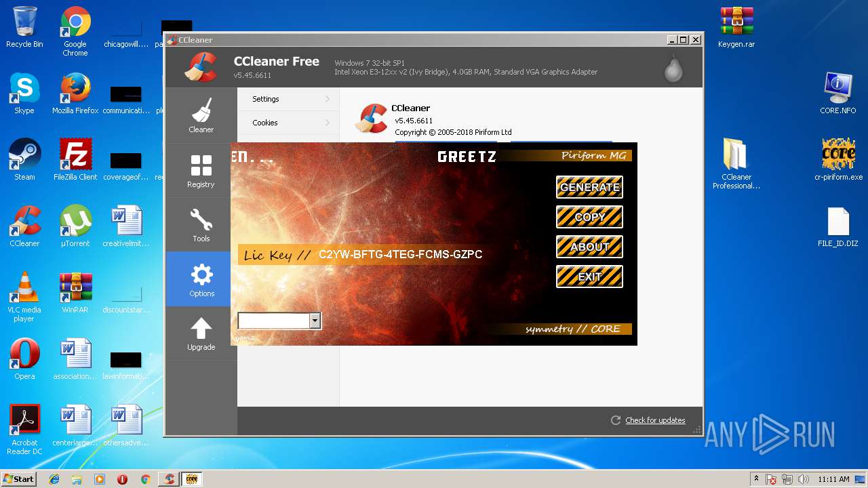
Task: Select the FILE_ID.DIZ desktop file
Action: pyautogui.click(x=838, y=227)
